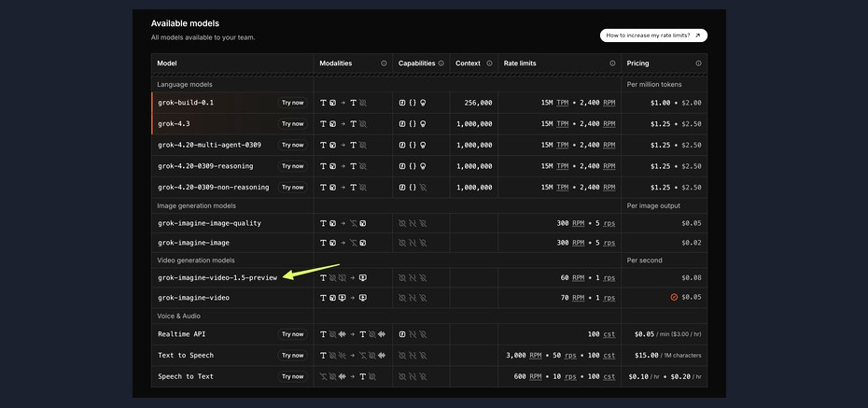868x408 pixels.
Task: Select the grok-4.3 model name
Action: (174, 124)
